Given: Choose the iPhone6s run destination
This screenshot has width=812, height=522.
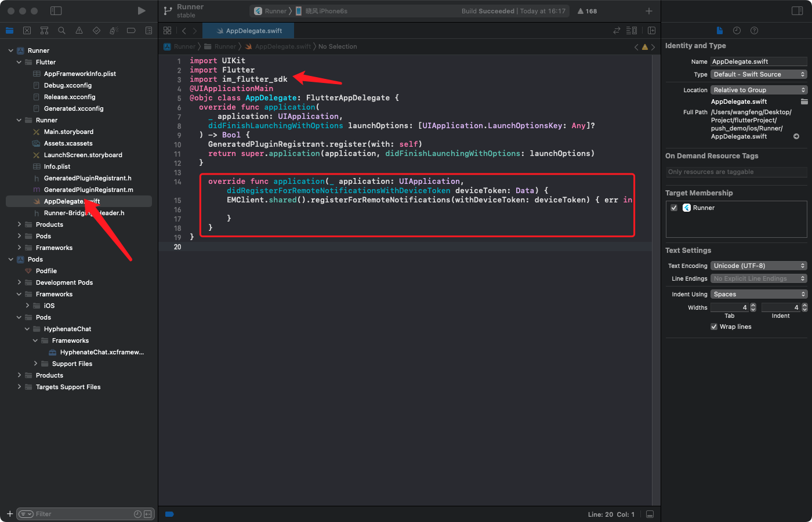Looking at the screenshot, I should point(321,11).
